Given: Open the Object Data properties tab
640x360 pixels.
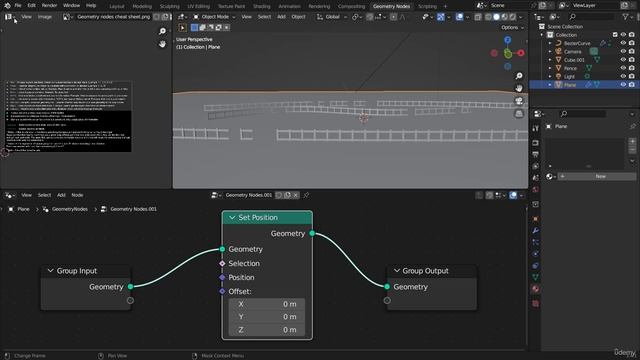Looking at the screenshot, I should tap(536, 277).
